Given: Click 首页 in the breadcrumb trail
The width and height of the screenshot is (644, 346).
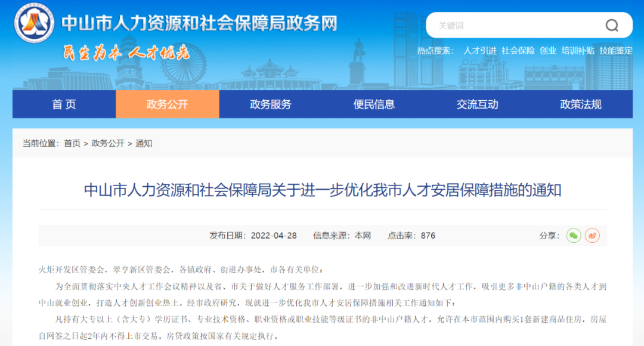Looking at the screenshot, I should pos(72,143).
